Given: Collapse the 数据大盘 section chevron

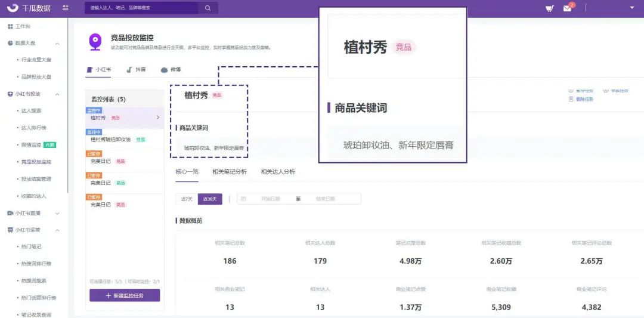Looking at the screenshot, I should (57, 44).
